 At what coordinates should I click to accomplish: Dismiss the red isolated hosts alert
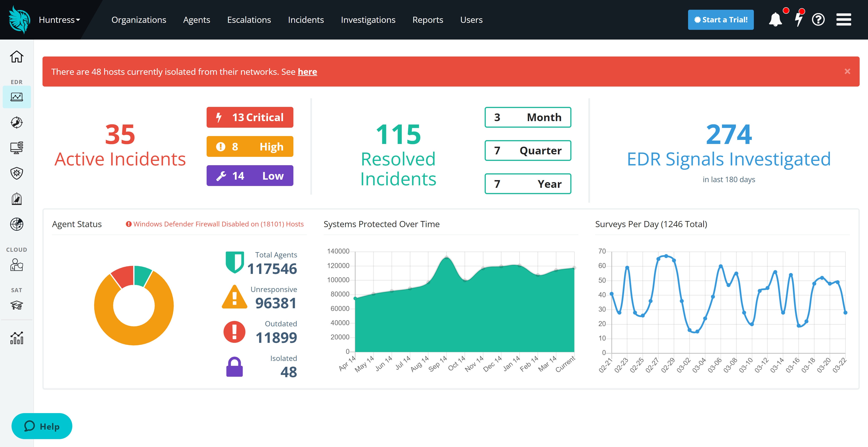847,71
